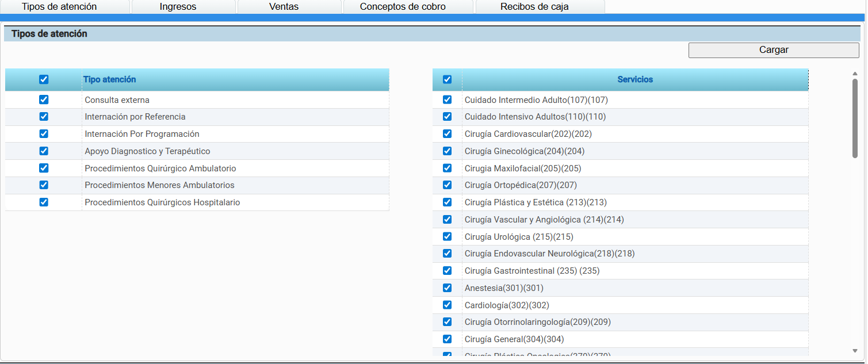Image resolution: width=868 pixels, height=364 pixels.
Task: Open Conceptos de cobro tab
Action: tap(403, 7)
